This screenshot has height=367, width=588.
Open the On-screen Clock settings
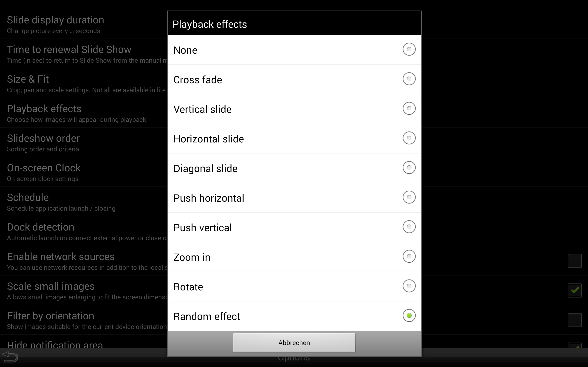click(84, 172)
